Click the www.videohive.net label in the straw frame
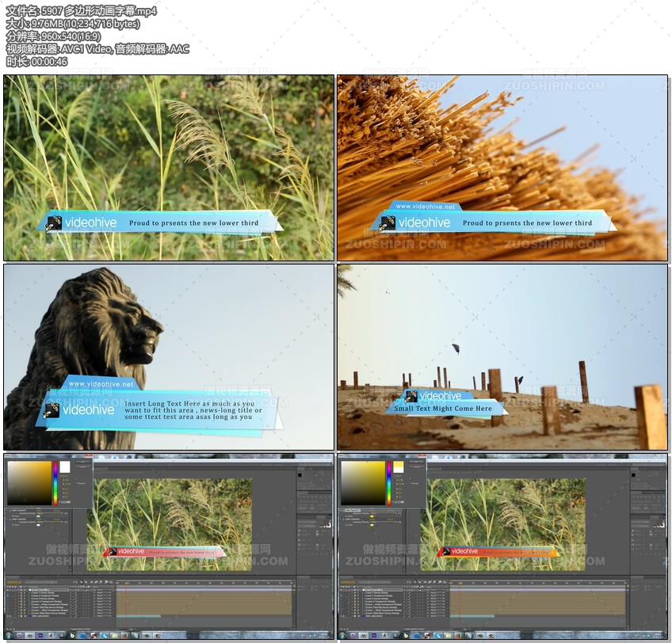The image size is (672, 643). coord(425,206)
